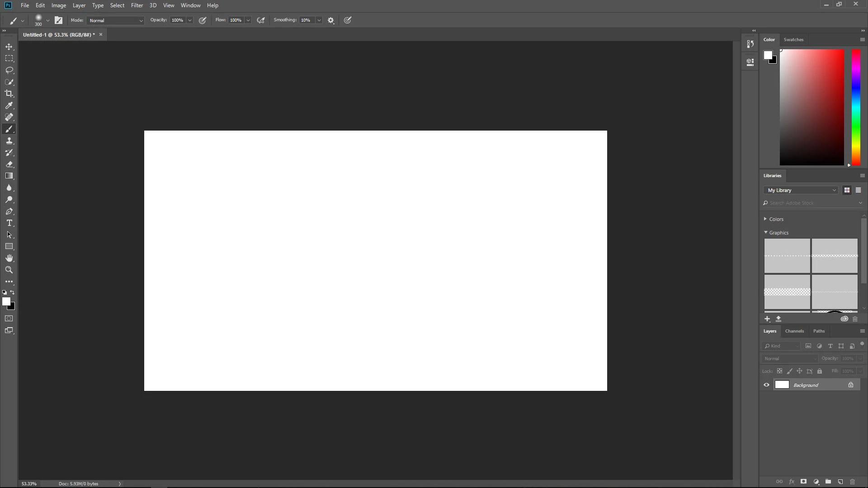Hide the Background layer eye icon
Viewport: 868px width, 488px height.
coord(766,385)
